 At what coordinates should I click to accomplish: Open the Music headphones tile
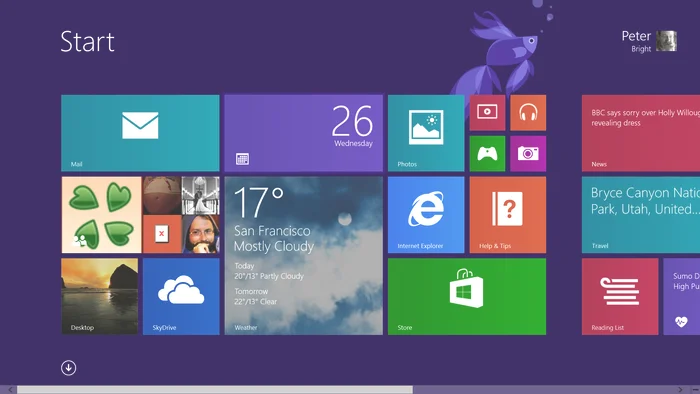click(x=528, y=112)
